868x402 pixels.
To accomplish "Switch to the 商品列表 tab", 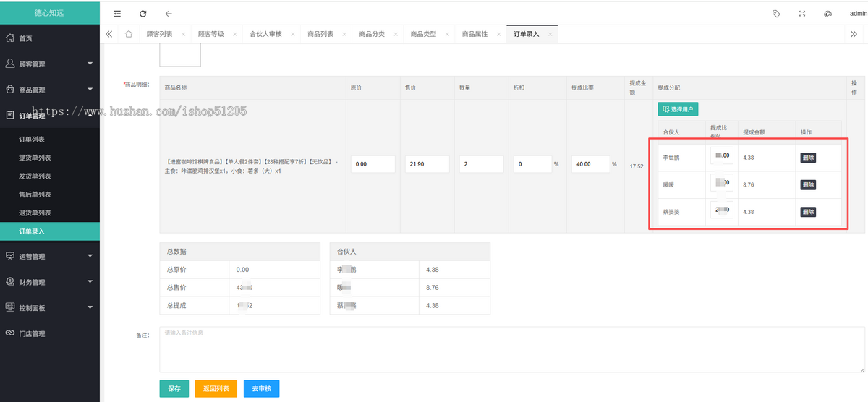I will (320, 34).
